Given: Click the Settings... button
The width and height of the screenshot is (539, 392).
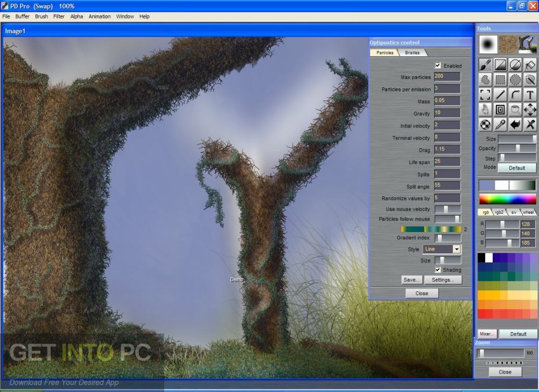Looking at the screenshot, I should coord(443,280).
